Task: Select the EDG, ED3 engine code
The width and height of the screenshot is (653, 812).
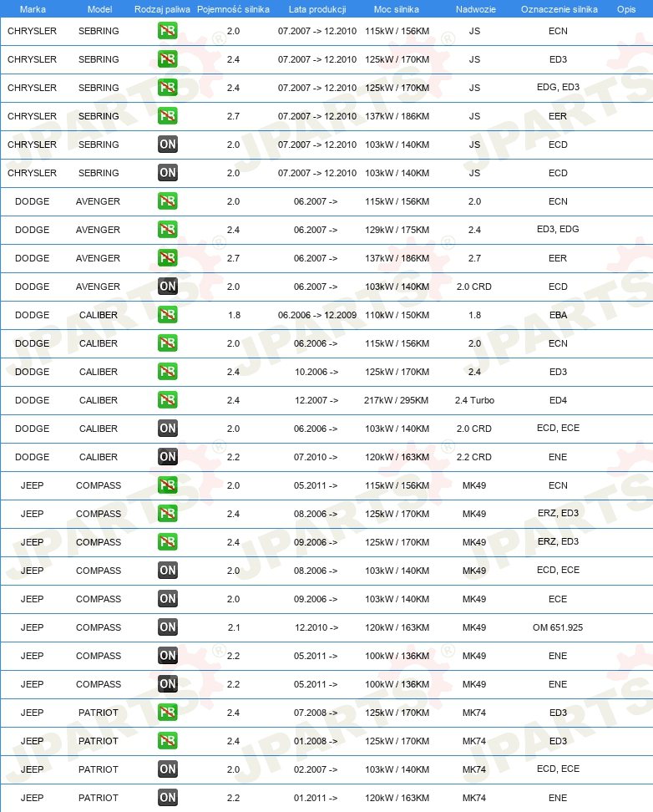Action: [558, 87]
